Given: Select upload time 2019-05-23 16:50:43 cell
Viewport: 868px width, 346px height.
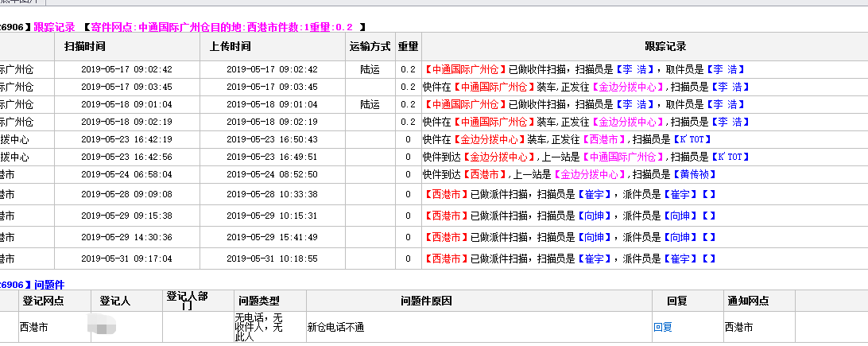Looking at the screenshot, I should coord(273,139).
